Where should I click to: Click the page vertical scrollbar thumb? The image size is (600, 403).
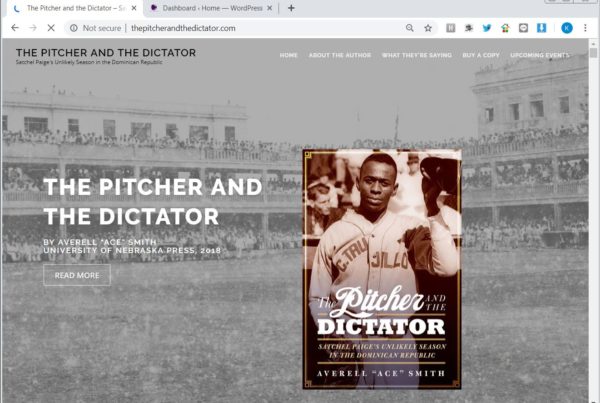pyautogui.click(x=593, y=52)
